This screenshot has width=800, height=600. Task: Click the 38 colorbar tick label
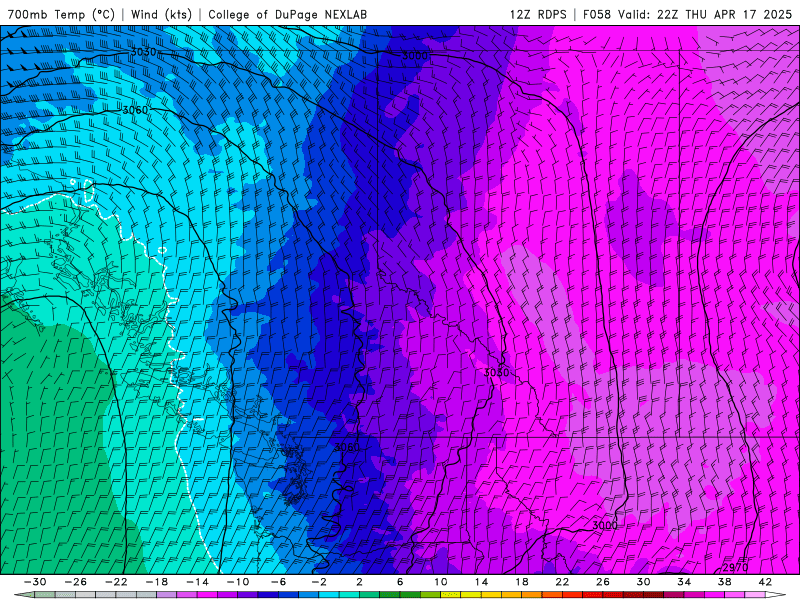[x=724, y=582]
